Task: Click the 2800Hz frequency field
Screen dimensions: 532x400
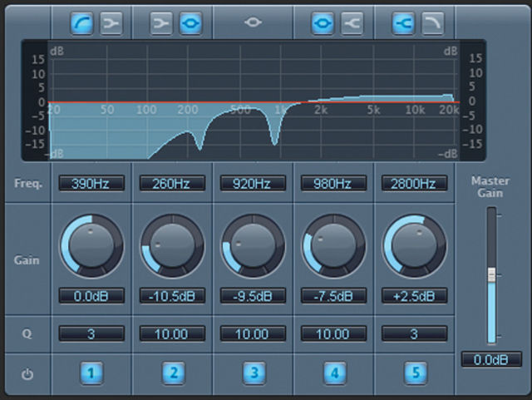Action: pos(415,183)
